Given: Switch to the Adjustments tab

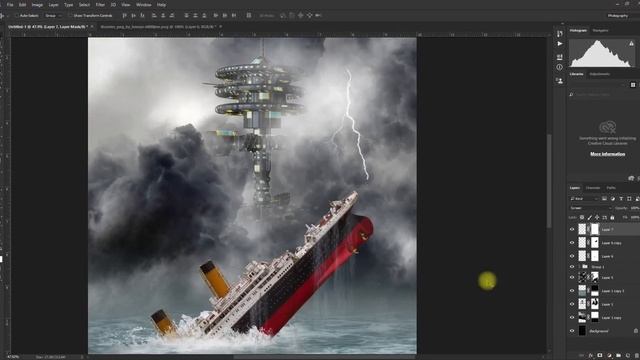Looking at the screenshot, I should 600,74.
